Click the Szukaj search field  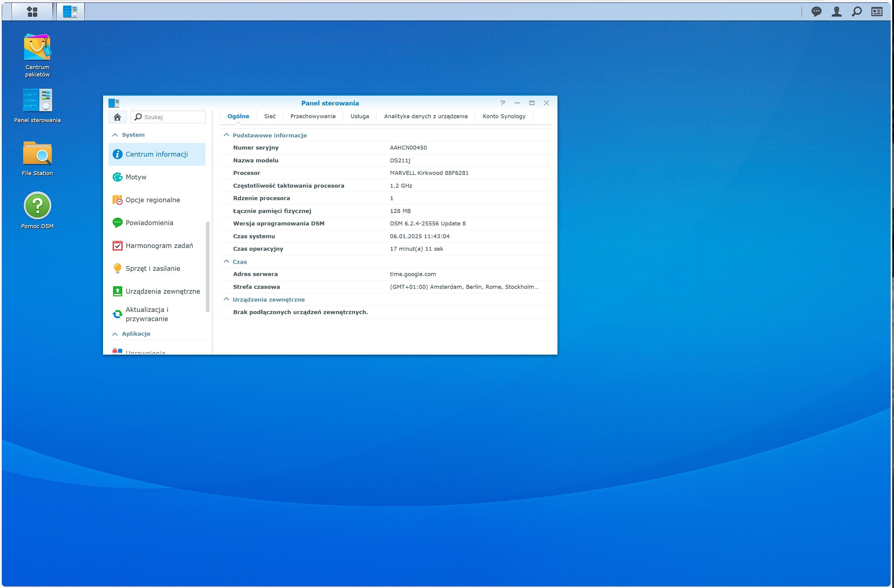click(x=168, y=117)
